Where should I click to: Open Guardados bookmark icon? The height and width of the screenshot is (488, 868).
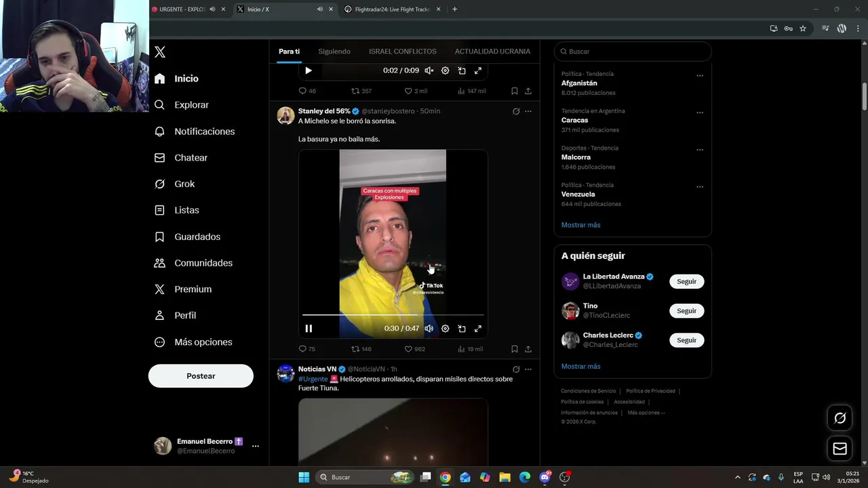click(159, 237)
